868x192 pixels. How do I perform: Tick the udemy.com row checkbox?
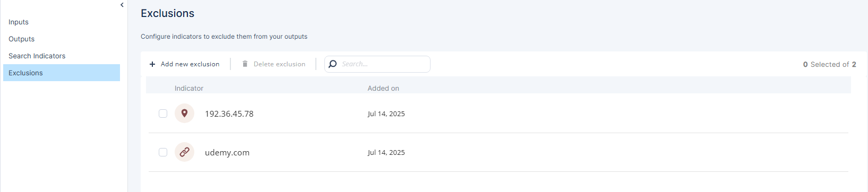(x=163, y=152)
